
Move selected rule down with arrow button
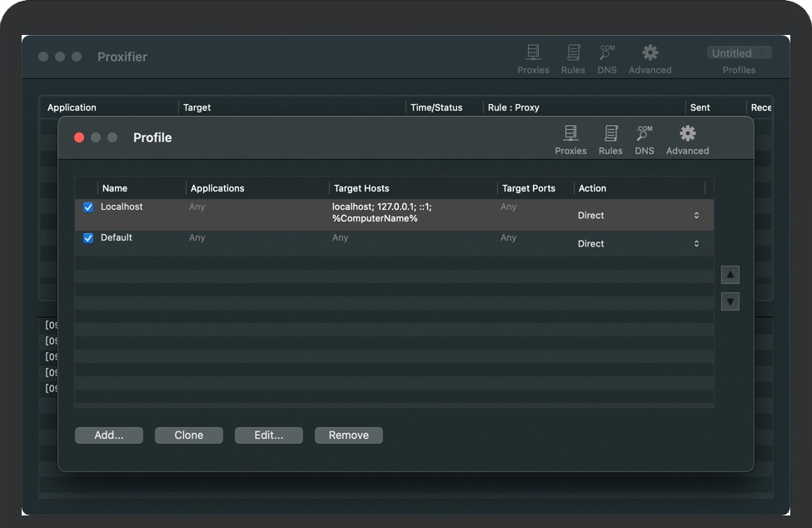click(x=730, y=301)
